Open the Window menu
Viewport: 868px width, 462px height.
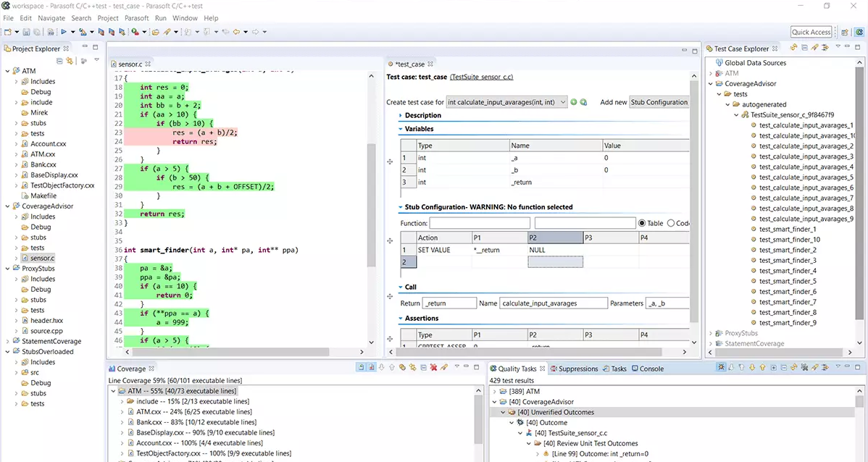coord(185,18)
